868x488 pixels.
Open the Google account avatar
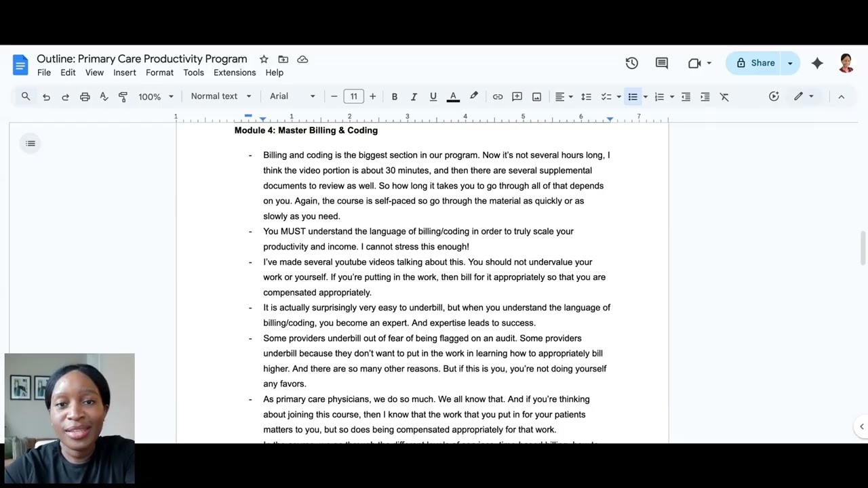[846, 63]
